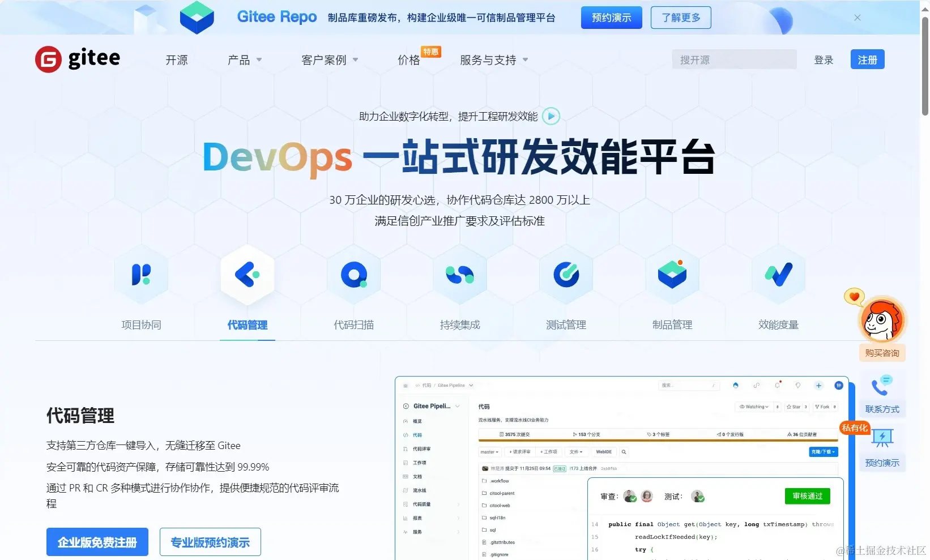The image size is (930, 560).
Task: Click the Gitee Repo cube icon in banner
Action: (197, 17)
